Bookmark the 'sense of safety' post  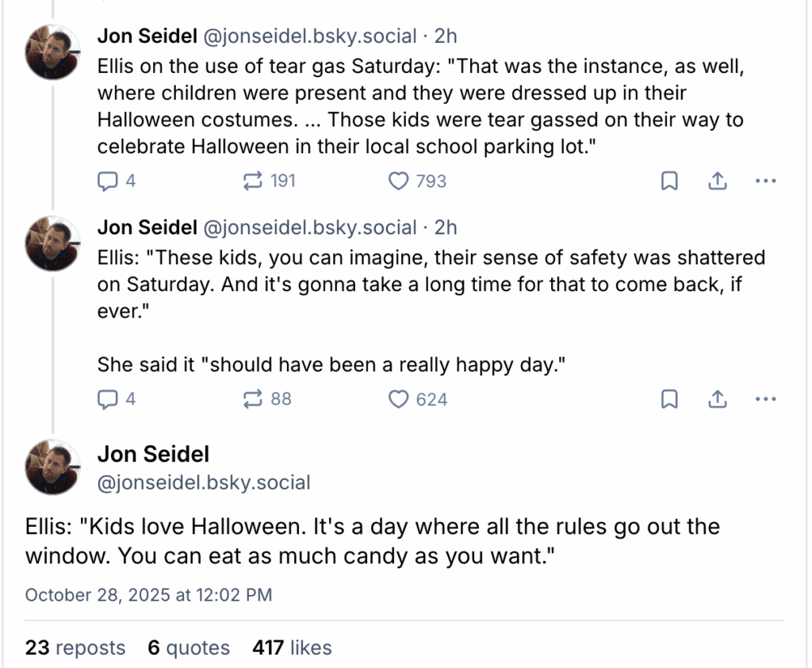pyautogui.click(x=669, y=400)
